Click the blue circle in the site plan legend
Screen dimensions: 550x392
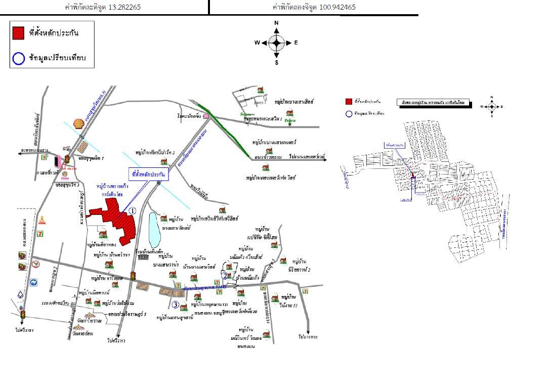tap(349, 114)
